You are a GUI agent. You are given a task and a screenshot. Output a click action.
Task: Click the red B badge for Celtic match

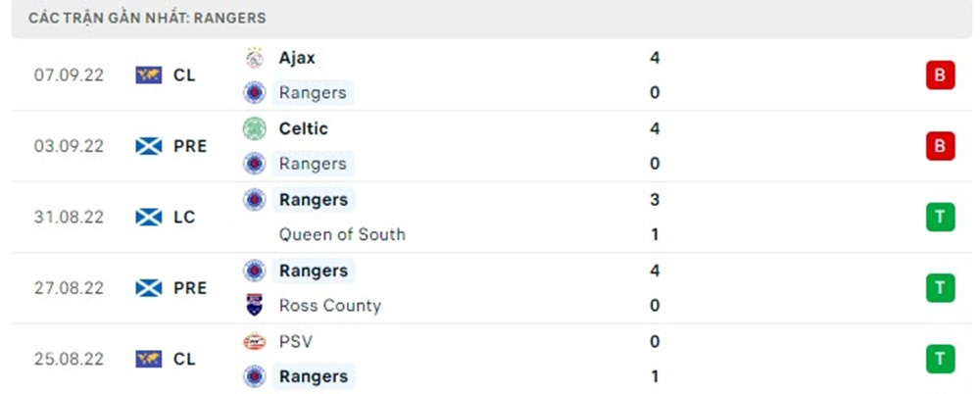940,146
